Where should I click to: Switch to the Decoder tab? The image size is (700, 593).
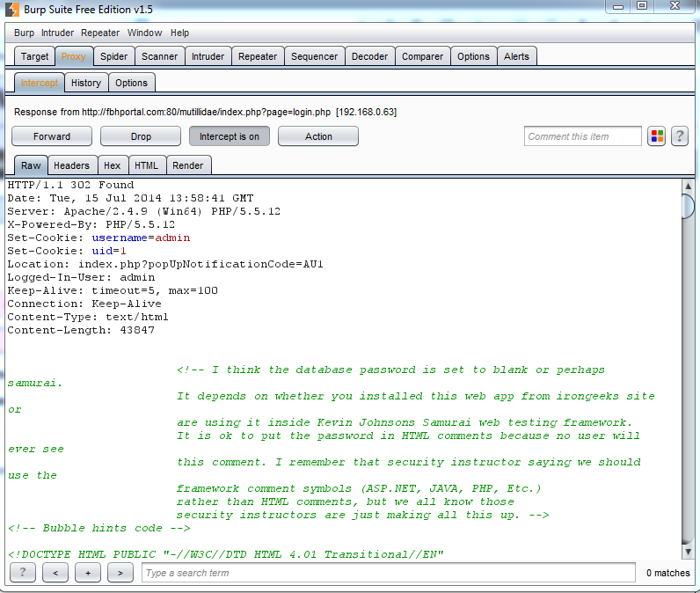(369, 56)
